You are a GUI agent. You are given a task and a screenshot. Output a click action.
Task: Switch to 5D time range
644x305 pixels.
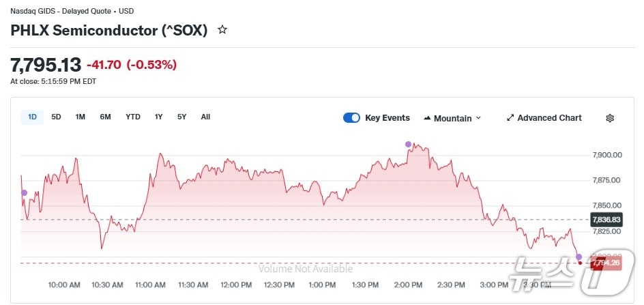point(56,117)
